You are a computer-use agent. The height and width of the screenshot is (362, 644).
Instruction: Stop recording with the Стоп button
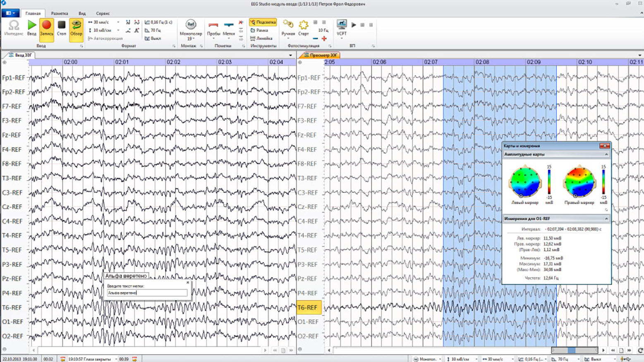coord(62,28)
